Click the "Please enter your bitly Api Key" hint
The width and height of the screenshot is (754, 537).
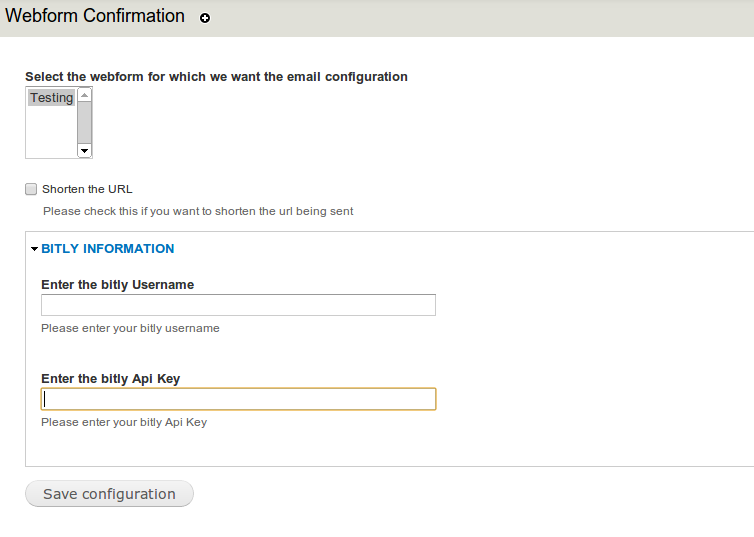point(124,422)
